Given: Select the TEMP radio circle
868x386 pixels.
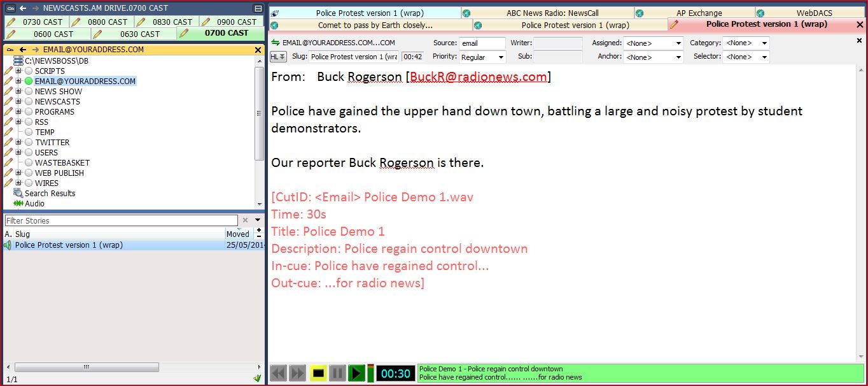Looking at the screenshot, I should pyautogui.click(x=29, y=132).
